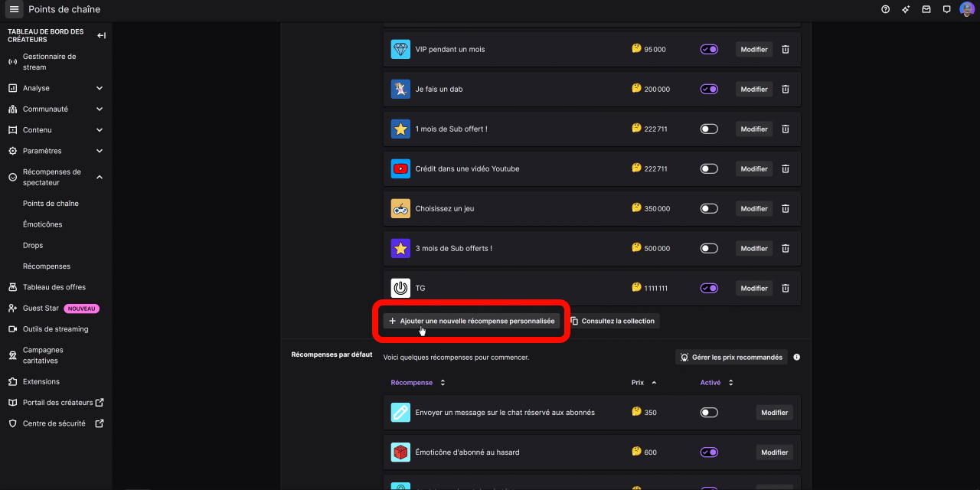
Task: Open 'Points de chaîne' in sidebar
Action: pos(51,204)
